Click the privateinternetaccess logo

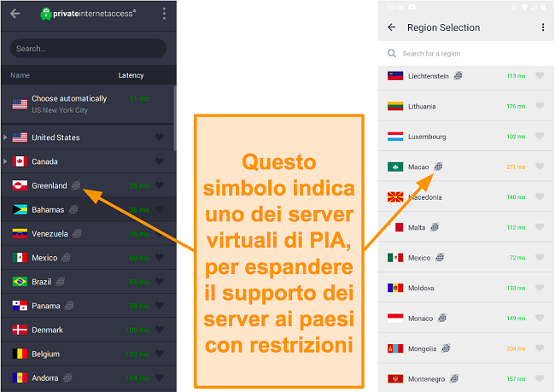point(88,14)
